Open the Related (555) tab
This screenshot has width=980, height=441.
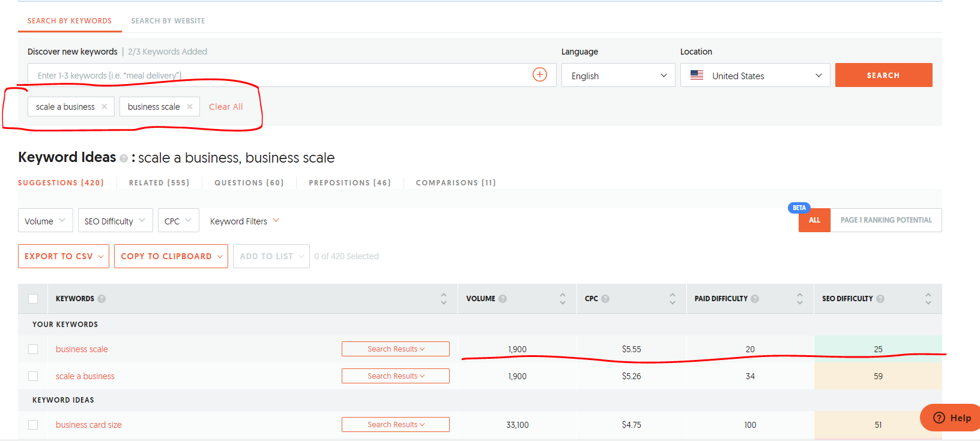[x=159, y=183]
